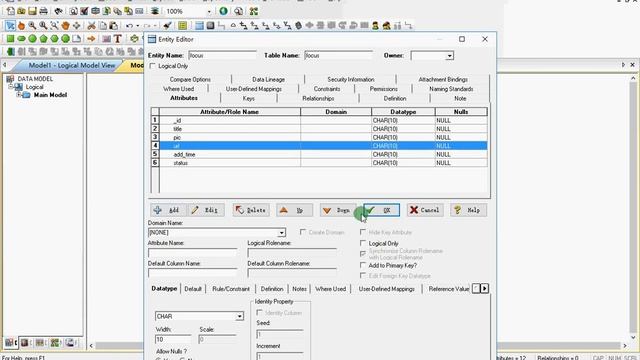Click the format painter brush icon
Viewport: 640px width, 360px height.
point(167,26)
